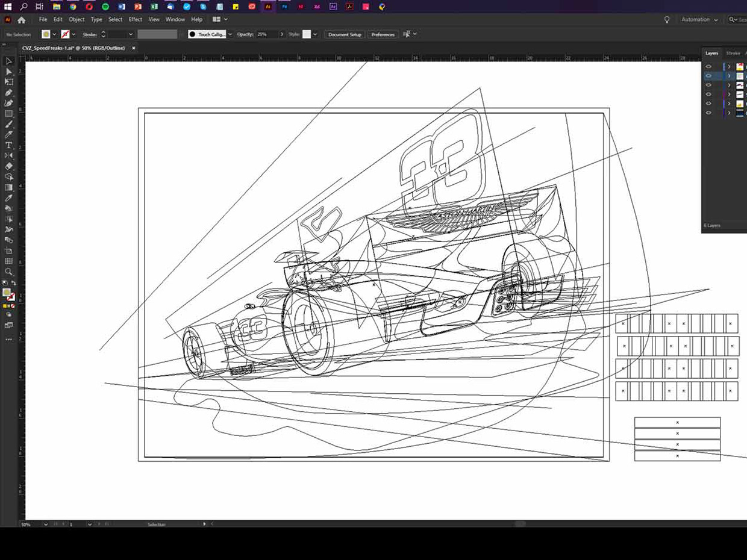747x560 pixels.
Task: Set paint type to None
Action: (x=13, y=306)
